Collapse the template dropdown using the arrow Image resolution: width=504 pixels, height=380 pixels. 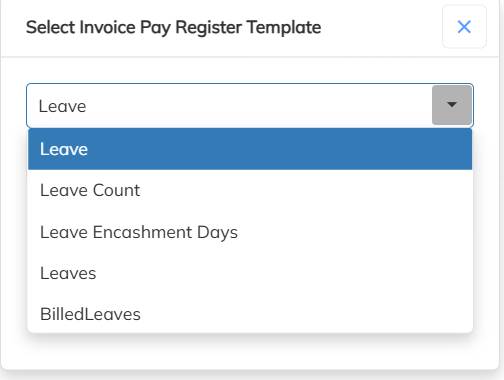tap(452, 105)
